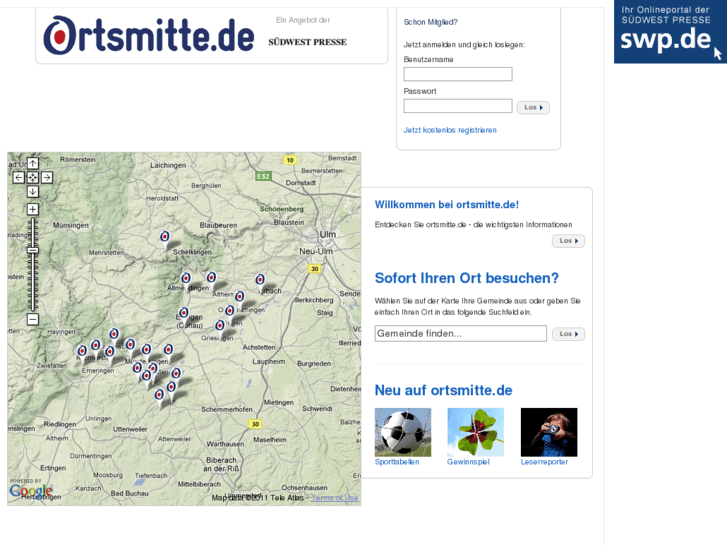The image size is (727, 545).
Task: Click Los button next to Gemeinde search
Action: pos(568,334)
